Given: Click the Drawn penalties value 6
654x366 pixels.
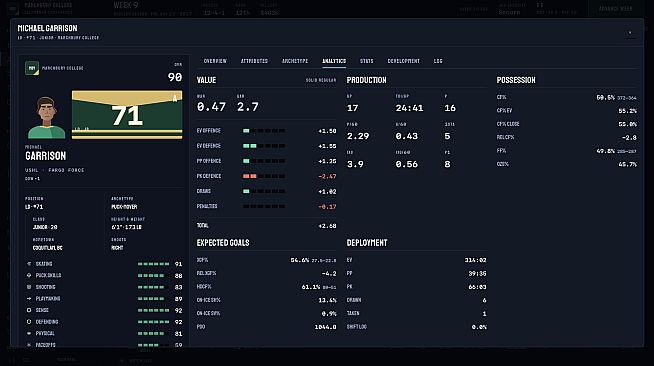Looking at the screenshot, I should [484, 301].
